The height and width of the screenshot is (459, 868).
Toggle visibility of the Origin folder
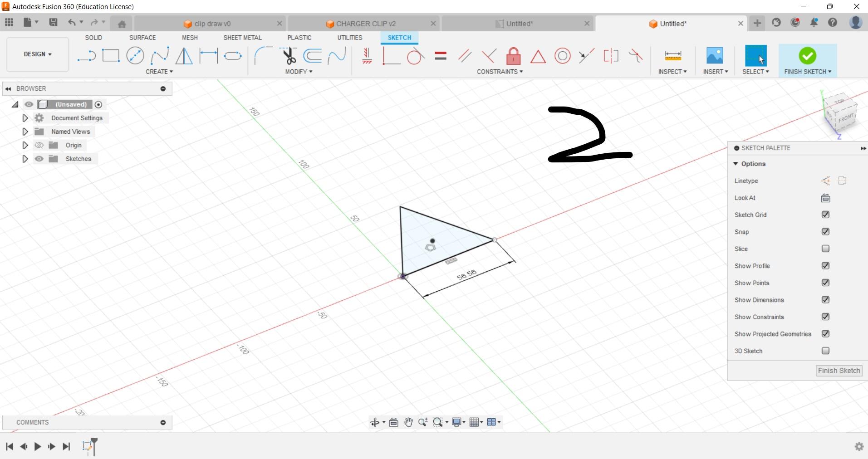pyautogui.click(x=39, y=145)
